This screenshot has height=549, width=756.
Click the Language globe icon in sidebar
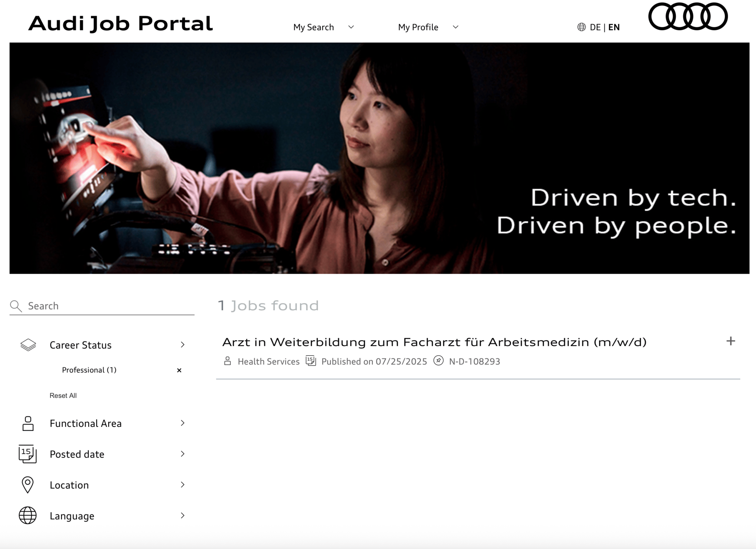coord(28,516)
